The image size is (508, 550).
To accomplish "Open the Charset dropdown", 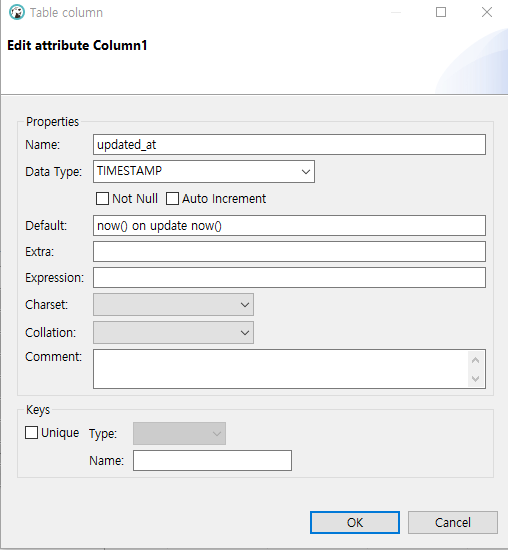I will (x=173, y=304).
